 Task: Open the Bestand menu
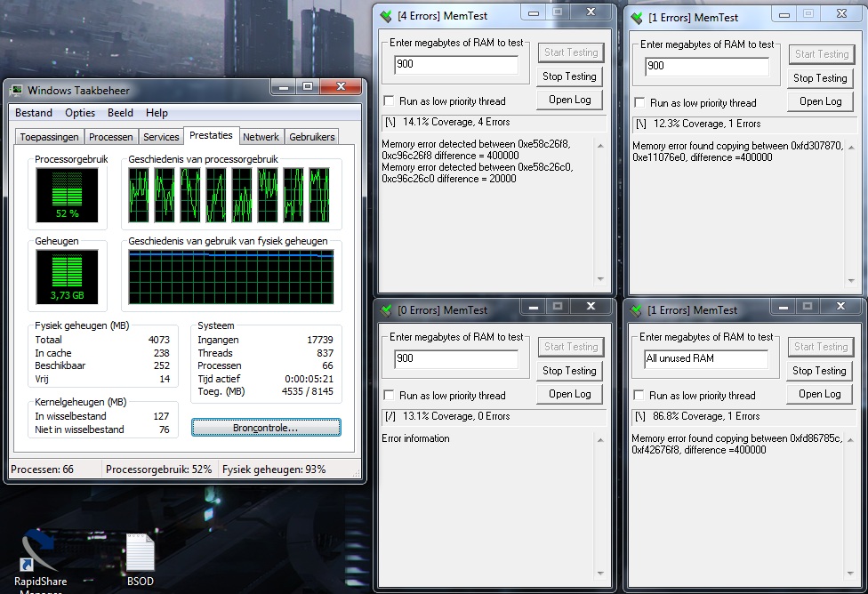pos(34,113)
